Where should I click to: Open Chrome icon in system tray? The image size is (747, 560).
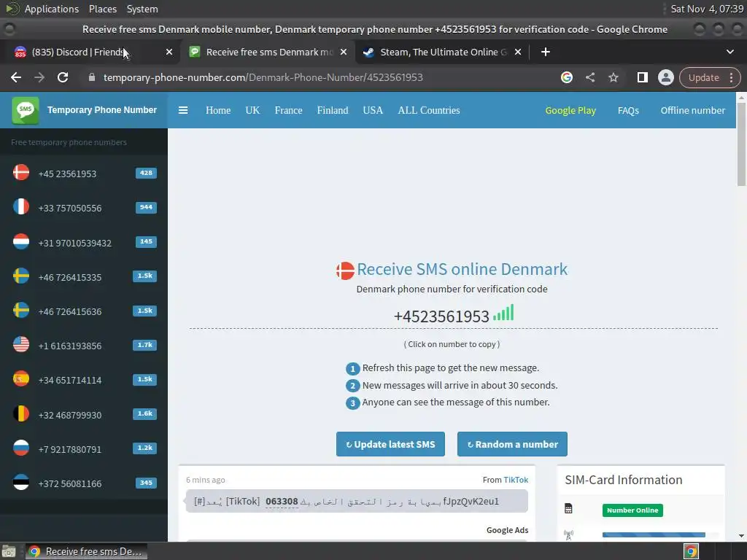(x=691, y=551)
